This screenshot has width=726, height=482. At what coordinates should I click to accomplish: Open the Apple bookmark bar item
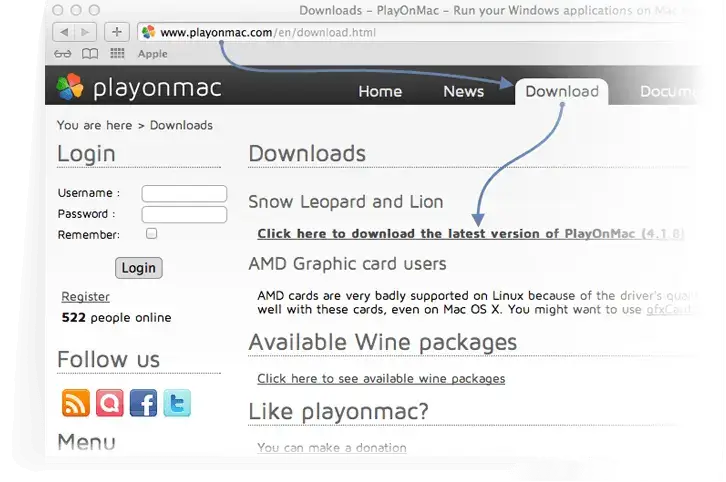(152, 54)
